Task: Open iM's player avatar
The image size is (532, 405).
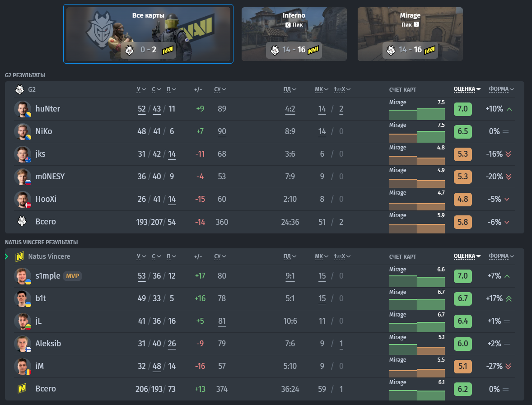Action: [23, 366]
